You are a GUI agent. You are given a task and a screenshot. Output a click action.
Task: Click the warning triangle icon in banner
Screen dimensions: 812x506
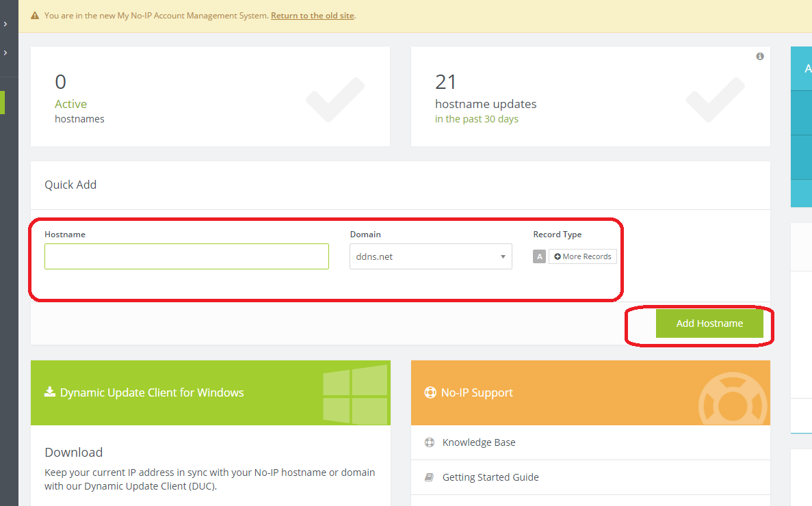tap(35, 16)
